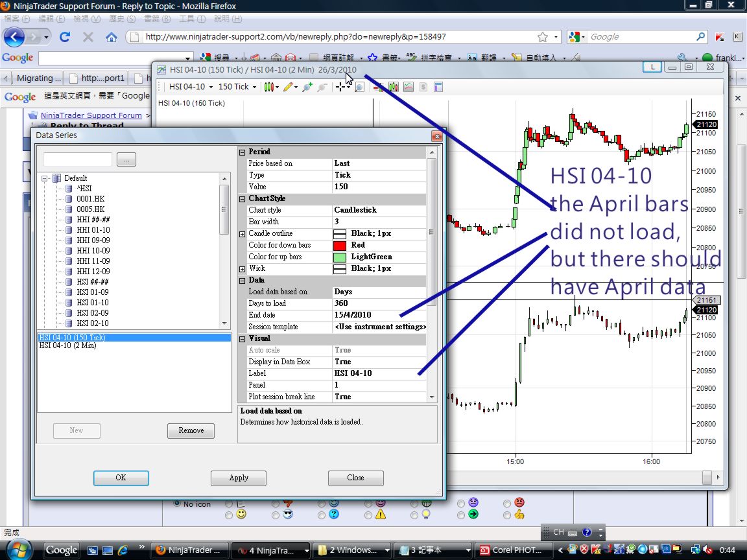Screen dimensions: 747x560
Task: Click the language bar help icon
Action: pos(587,532)
